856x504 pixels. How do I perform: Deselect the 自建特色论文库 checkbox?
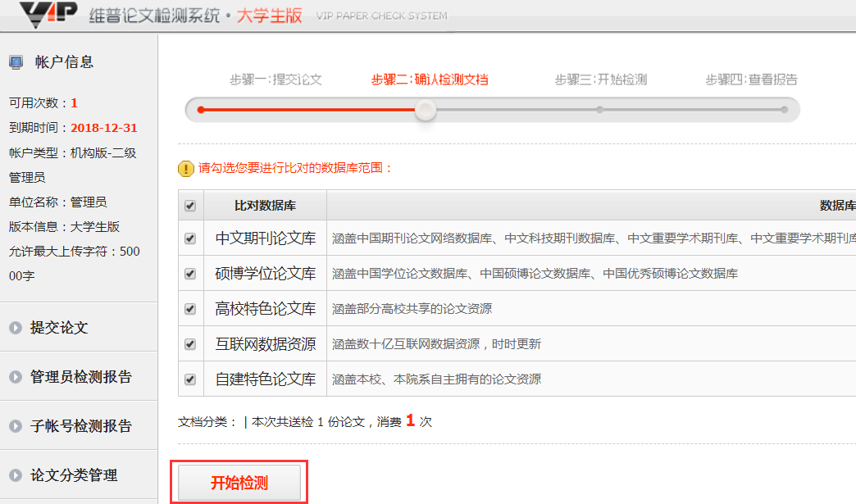tap(190, 379)
